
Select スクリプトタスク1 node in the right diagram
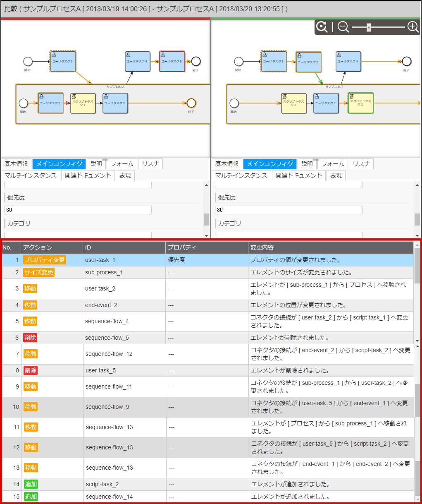point(294,103)
